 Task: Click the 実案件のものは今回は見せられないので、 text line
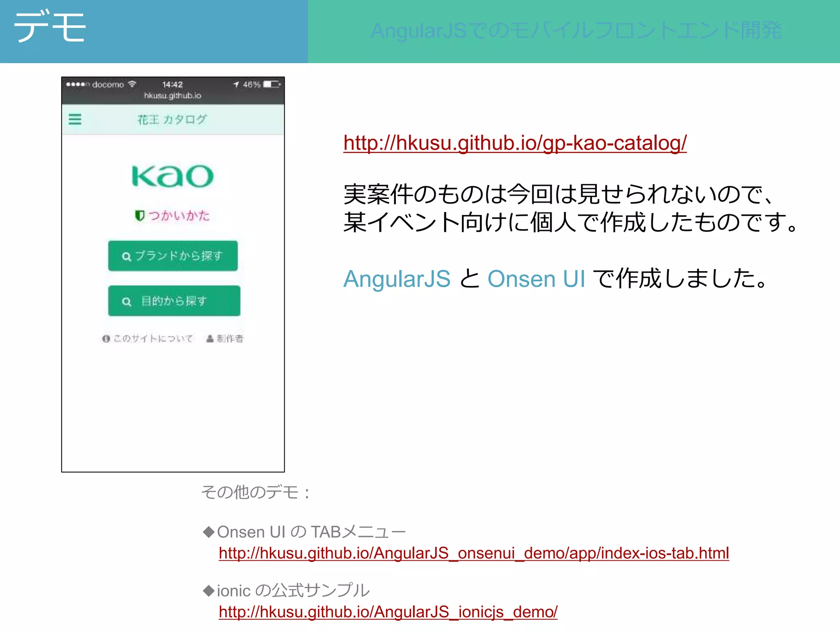[559, 194]
